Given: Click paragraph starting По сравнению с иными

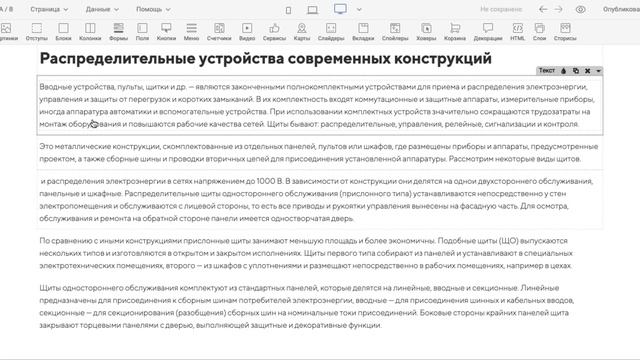Looking at the screenshot, I should (x=306, y=253).
